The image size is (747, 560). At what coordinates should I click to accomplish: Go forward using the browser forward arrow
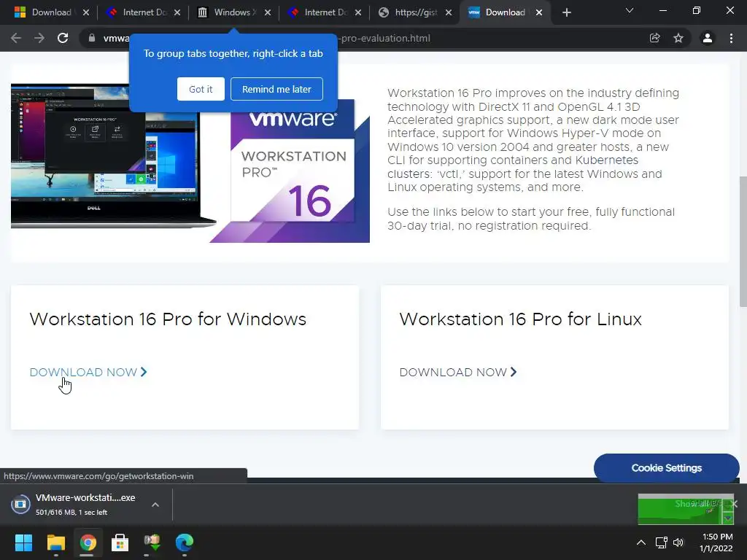click(x=39, y=38)
